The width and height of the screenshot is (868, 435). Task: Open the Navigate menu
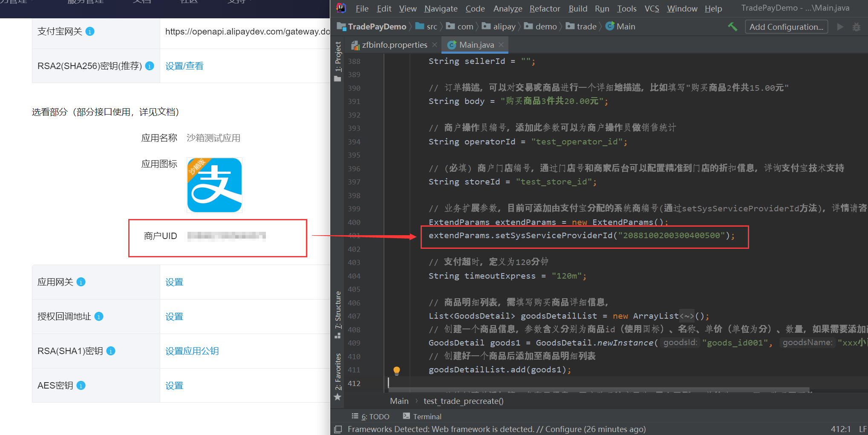(x=441, y=9)
